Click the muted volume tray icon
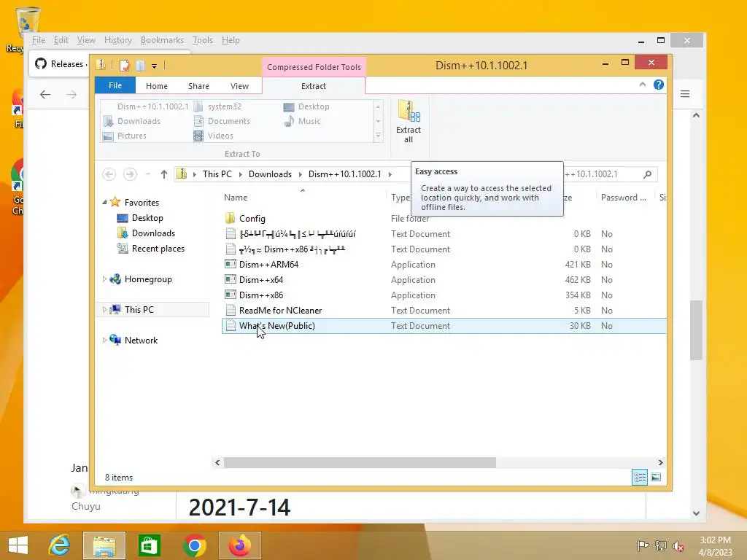This screenshot has width=747, height=560. (x=678, y=545)
